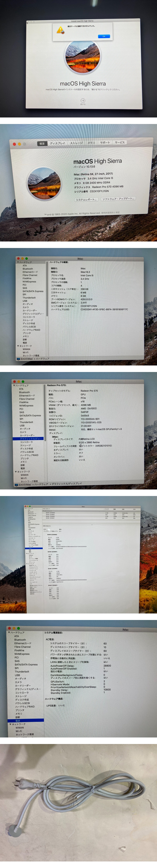
Task: Click the ソフトウェア・アップデート... button
Action: (118, 199)
